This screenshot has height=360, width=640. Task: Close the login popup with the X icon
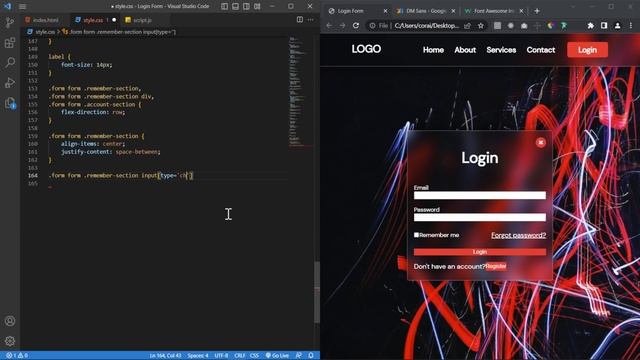click(541, 142)
